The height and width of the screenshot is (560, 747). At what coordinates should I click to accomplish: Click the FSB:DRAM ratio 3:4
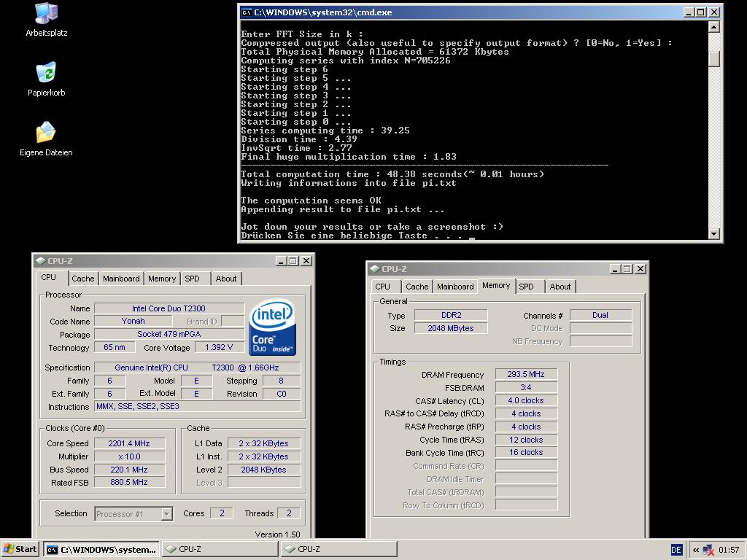(x=526, y=387)
